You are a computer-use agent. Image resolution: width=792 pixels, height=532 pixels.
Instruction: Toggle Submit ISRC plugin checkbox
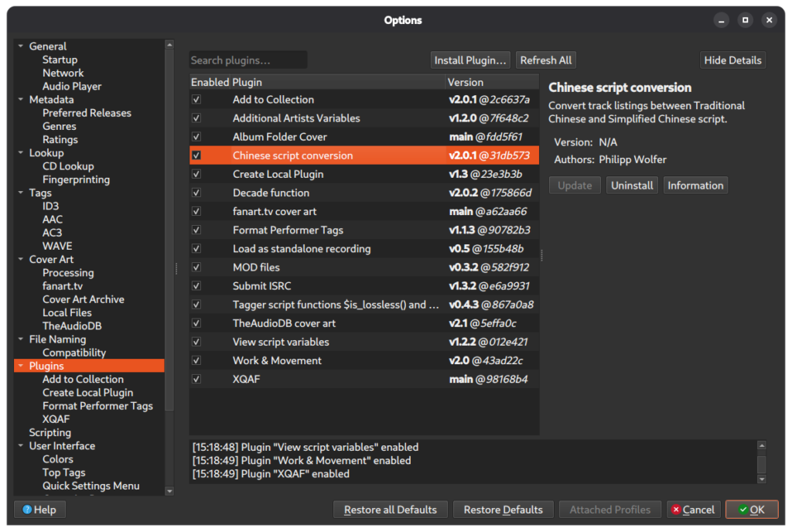pos(196,286)
